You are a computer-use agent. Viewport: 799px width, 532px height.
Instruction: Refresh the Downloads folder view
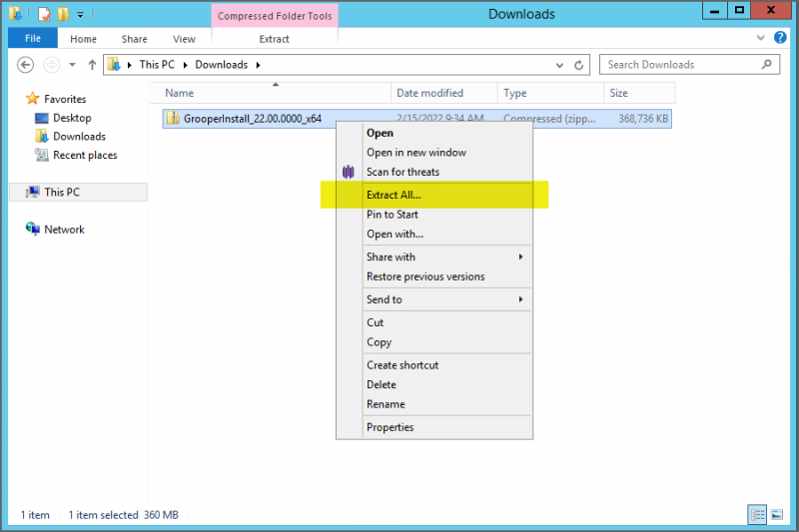(x=579, y=65)
